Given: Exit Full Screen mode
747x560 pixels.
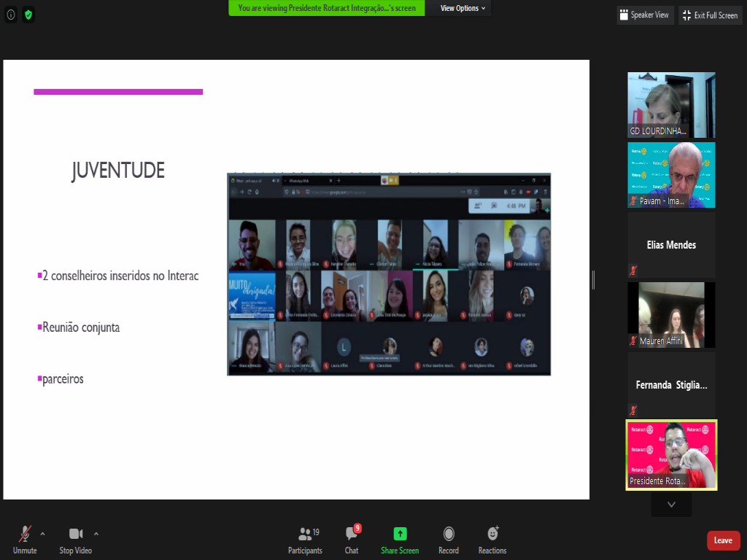Looking at the screenshot, I should coord(710,15).
